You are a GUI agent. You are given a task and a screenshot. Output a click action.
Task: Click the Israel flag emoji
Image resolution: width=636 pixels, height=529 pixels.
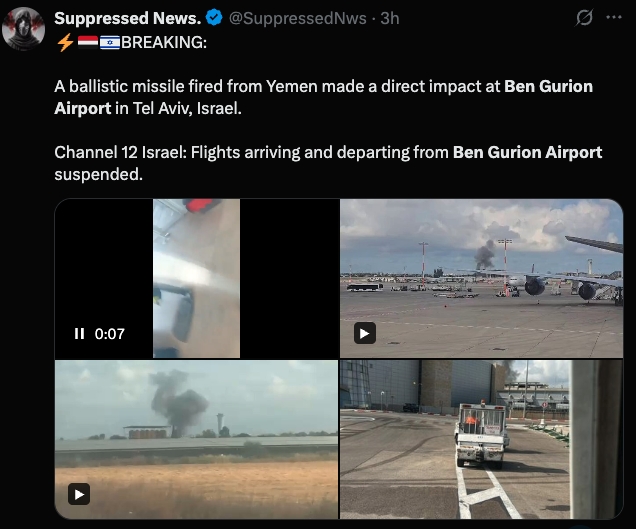tap(110, 42)
